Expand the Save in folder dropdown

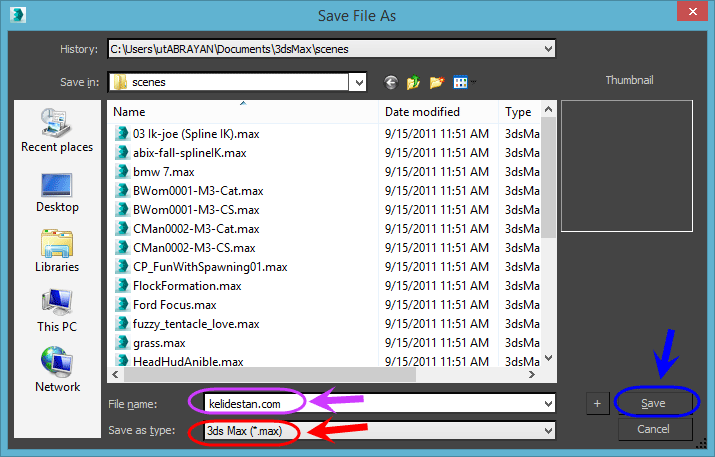[359, 83]
